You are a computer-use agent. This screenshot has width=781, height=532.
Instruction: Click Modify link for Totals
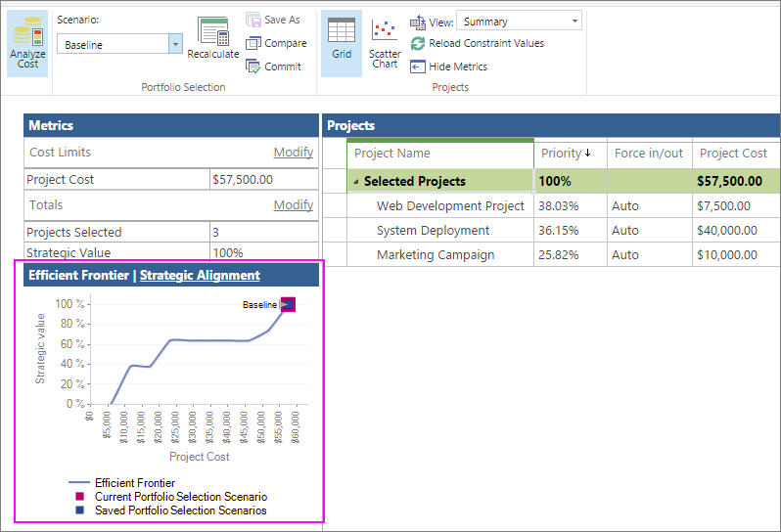[294, 205]
